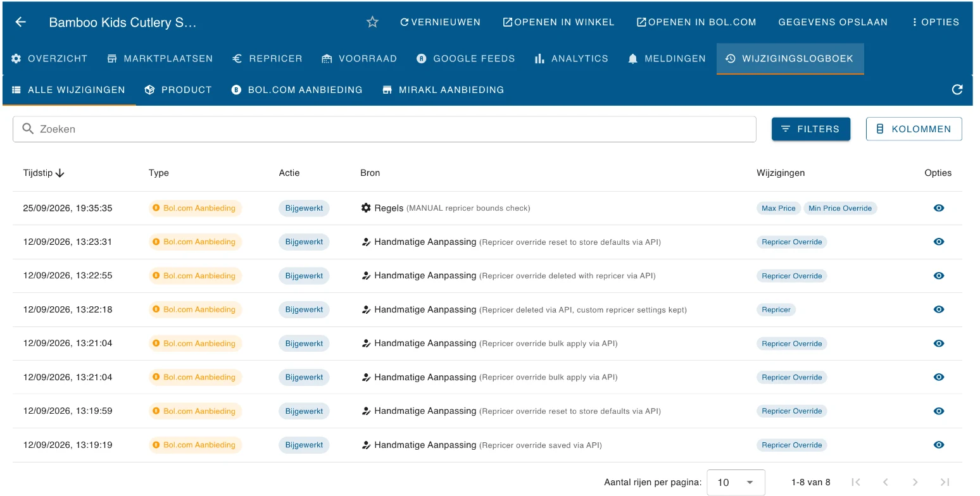Click the Max Price change chip

tap(778, 208)
